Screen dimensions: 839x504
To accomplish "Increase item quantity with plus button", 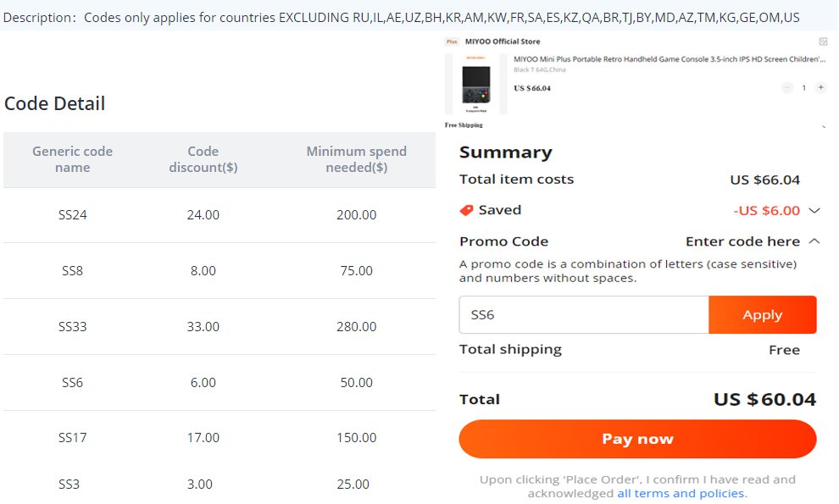I will coord(821,88).
